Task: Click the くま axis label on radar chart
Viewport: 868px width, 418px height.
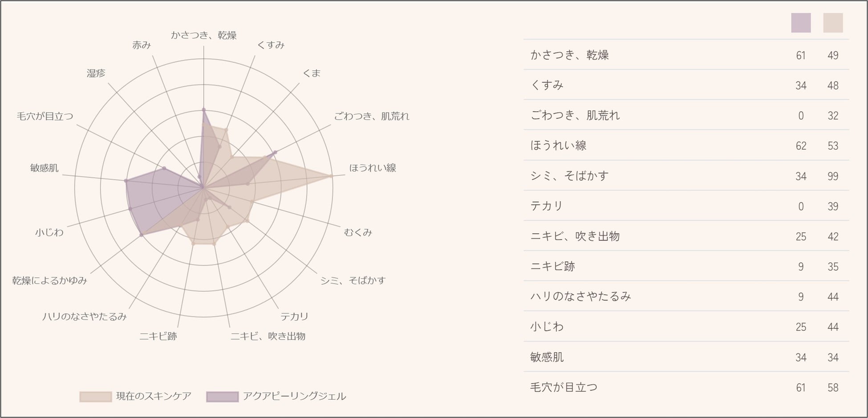Action: 312,73
